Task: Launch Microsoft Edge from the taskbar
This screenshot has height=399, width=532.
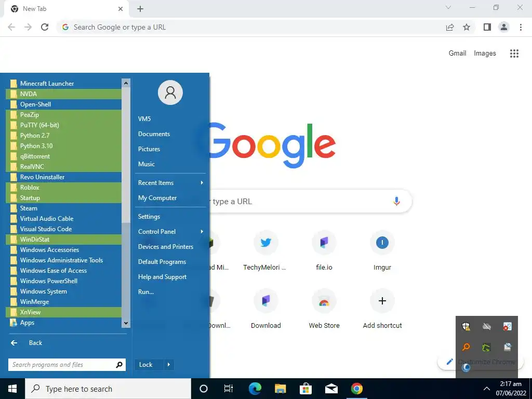Action: [255, 389]
